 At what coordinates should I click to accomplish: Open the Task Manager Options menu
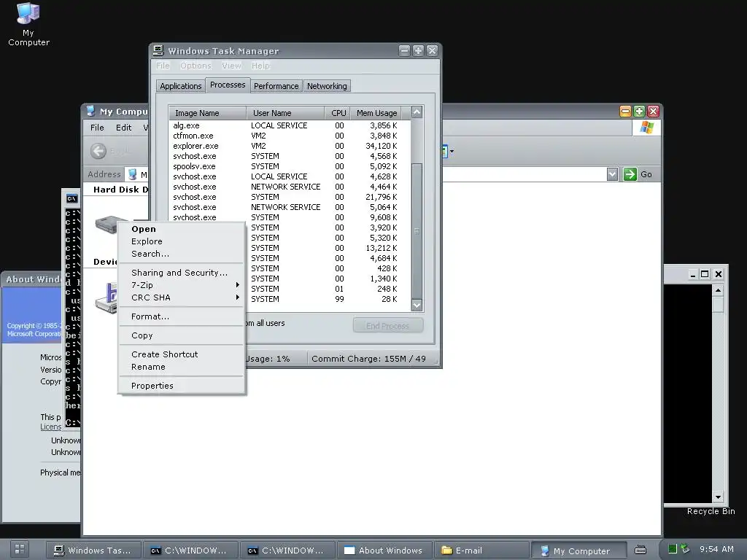point(196,66)
